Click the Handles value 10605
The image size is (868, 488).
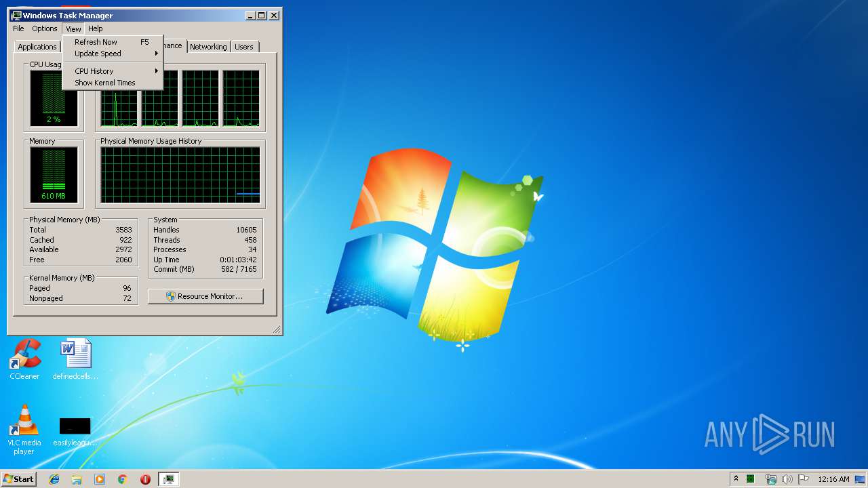pyautogui.click(x=246, y=230)
